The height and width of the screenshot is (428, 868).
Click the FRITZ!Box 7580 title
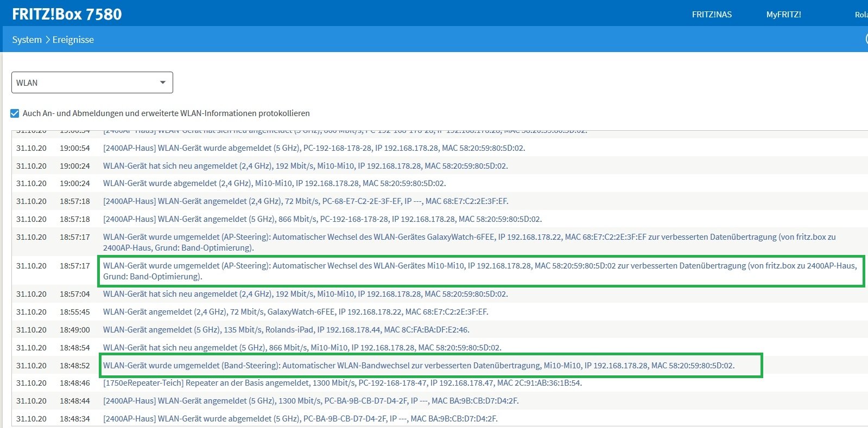pos(67,14)
